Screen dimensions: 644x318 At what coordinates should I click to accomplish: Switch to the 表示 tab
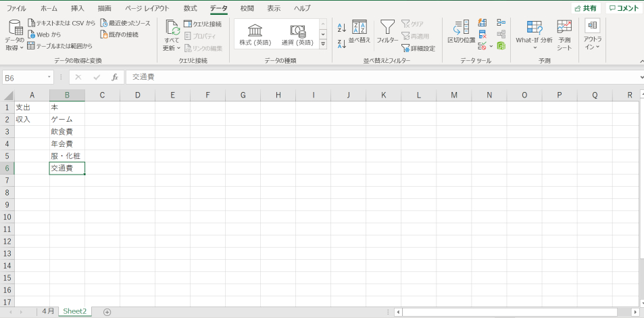pos(274,8)
